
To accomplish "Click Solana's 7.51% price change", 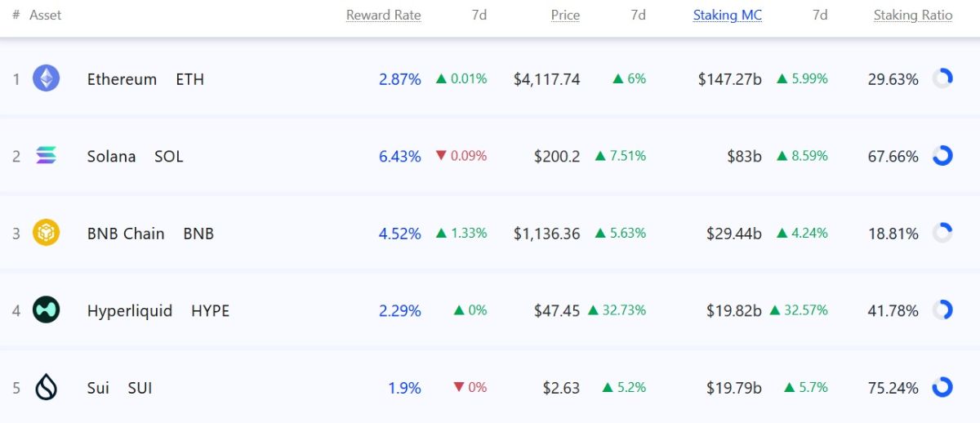I will click(x=621, y=156).
